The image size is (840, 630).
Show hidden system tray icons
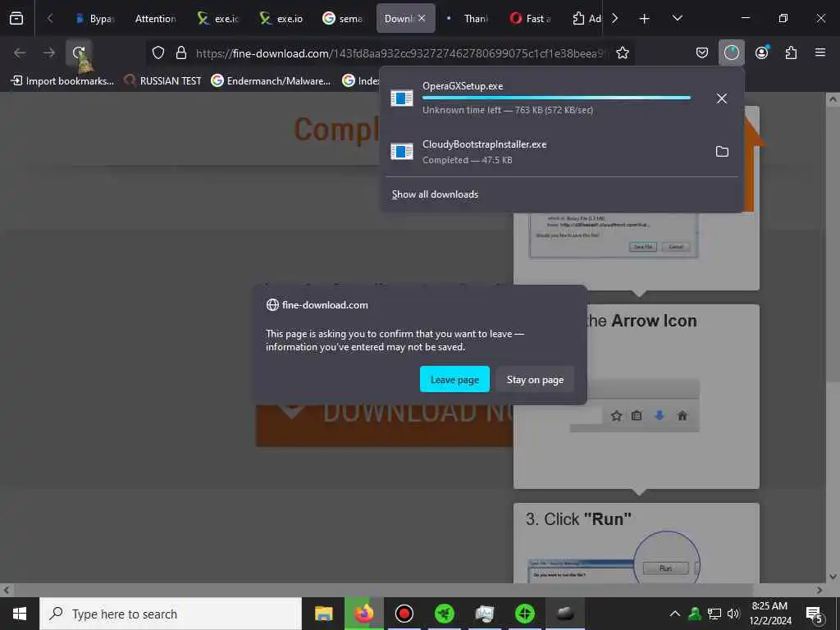point(675,614)
